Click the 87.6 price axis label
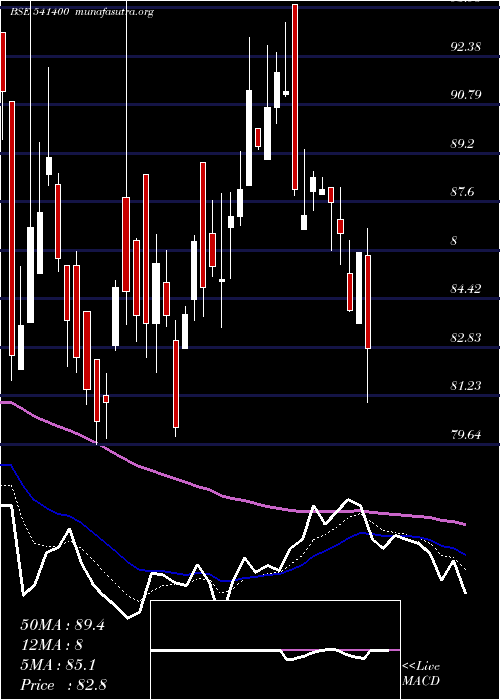The image size is (500, 700). (462, 192)
